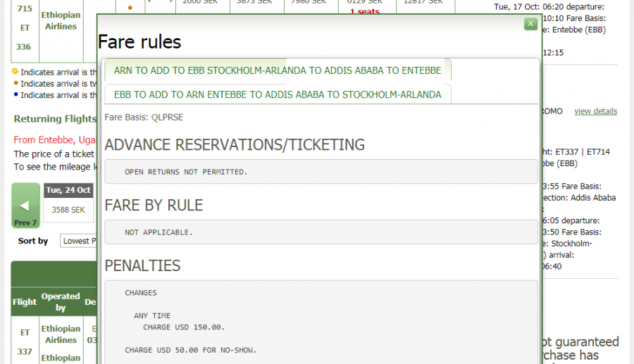Click the Operated by column header
The height and width of the screenshot is (364, 634).
[61, 302]
